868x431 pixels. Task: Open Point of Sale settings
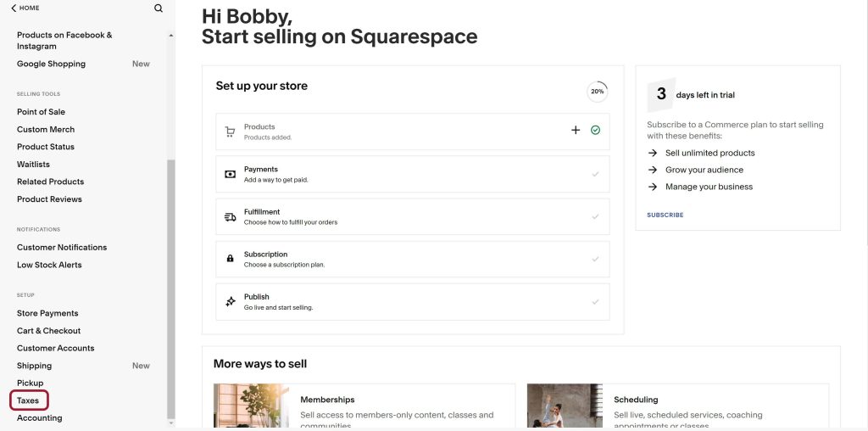[x=41, y=112]
